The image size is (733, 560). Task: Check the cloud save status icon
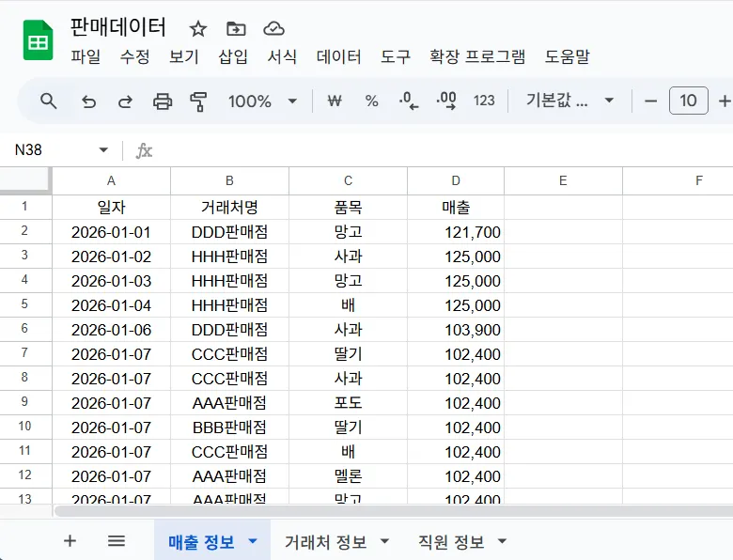(x=274, y=29)
